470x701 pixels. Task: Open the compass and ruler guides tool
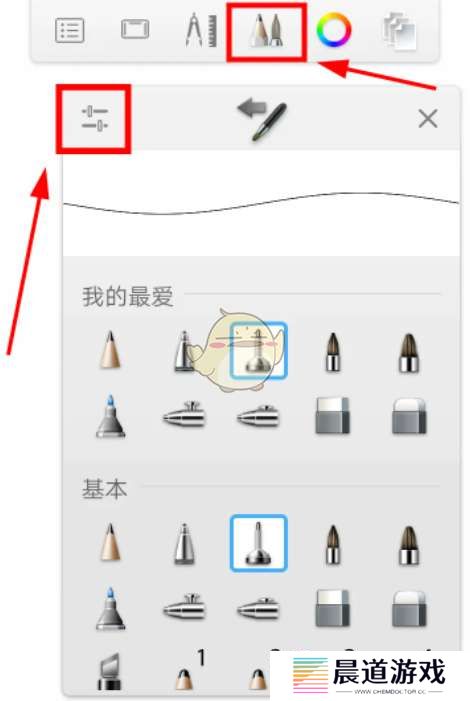point(201,30)
